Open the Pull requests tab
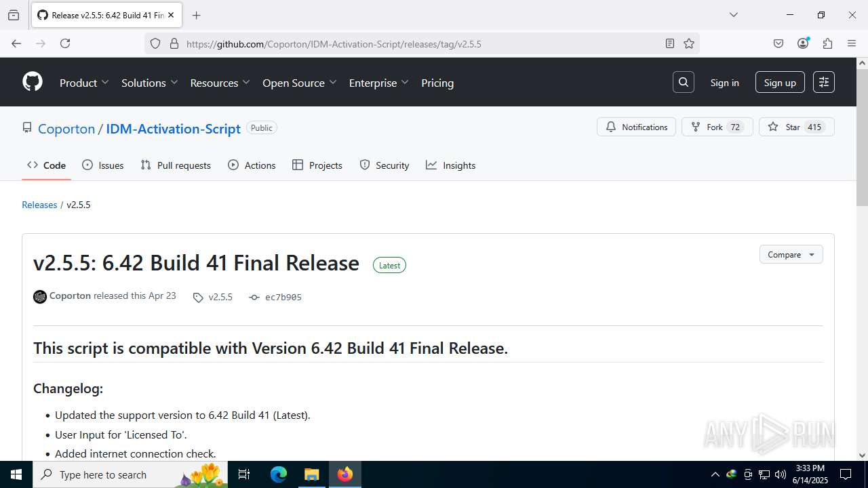 pyautogui.click(x=176, y=165)
